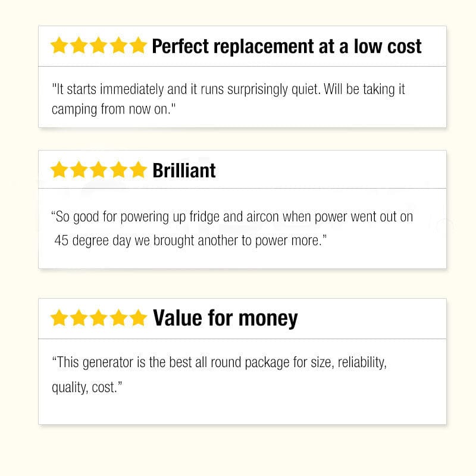Screen dimensions: 476x476
Task: Click the "It starts immediately" review text
Action: click(x=228, y=89)
